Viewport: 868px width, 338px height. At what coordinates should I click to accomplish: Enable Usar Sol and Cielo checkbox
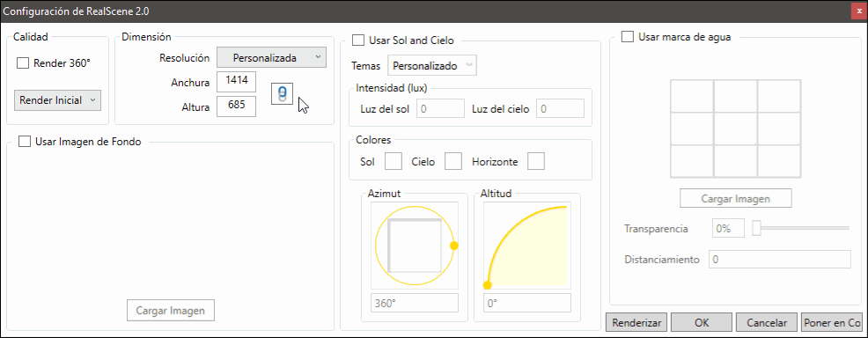click(x=358, y=40)
